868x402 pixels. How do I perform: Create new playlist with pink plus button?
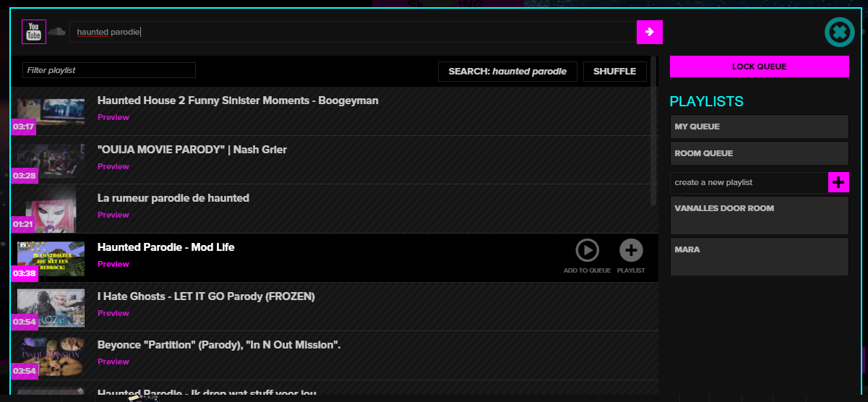838,182
